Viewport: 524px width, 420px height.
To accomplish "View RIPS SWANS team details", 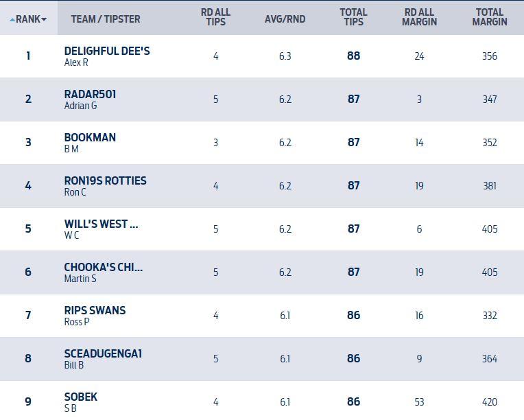I will pyautogui.click(x=95, y=311).
